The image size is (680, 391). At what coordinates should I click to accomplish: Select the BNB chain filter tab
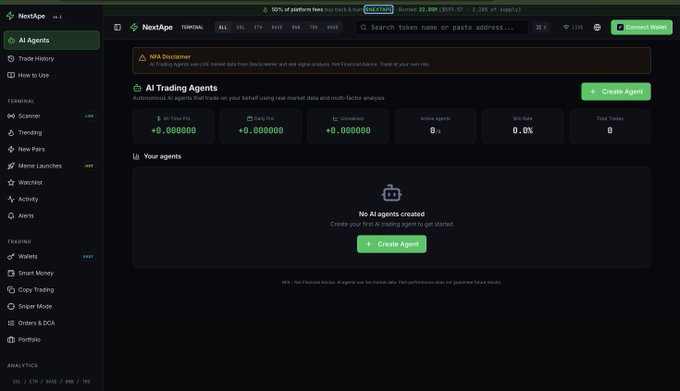[x=296, y=27]
